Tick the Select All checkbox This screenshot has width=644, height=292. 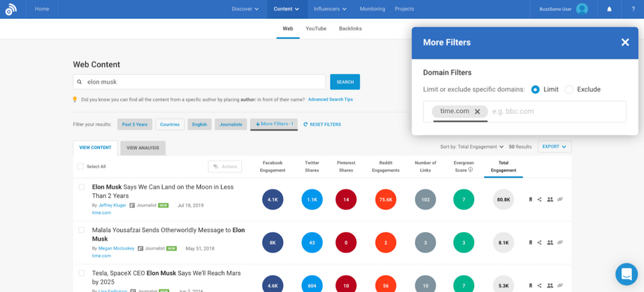pos(80,167)
